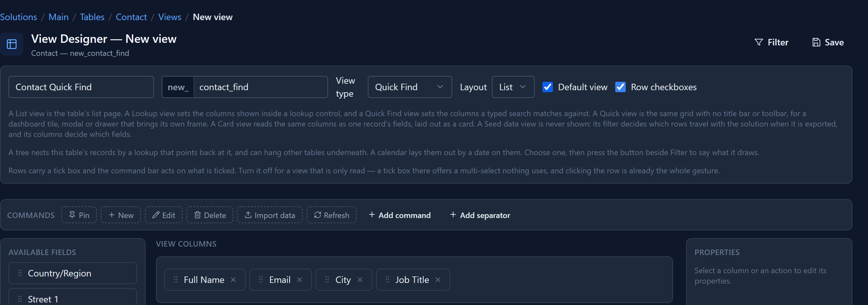Viewport: 868px width, 305px height.
Task: Click the new_ prefix label
Action: (x=178, y=87)
